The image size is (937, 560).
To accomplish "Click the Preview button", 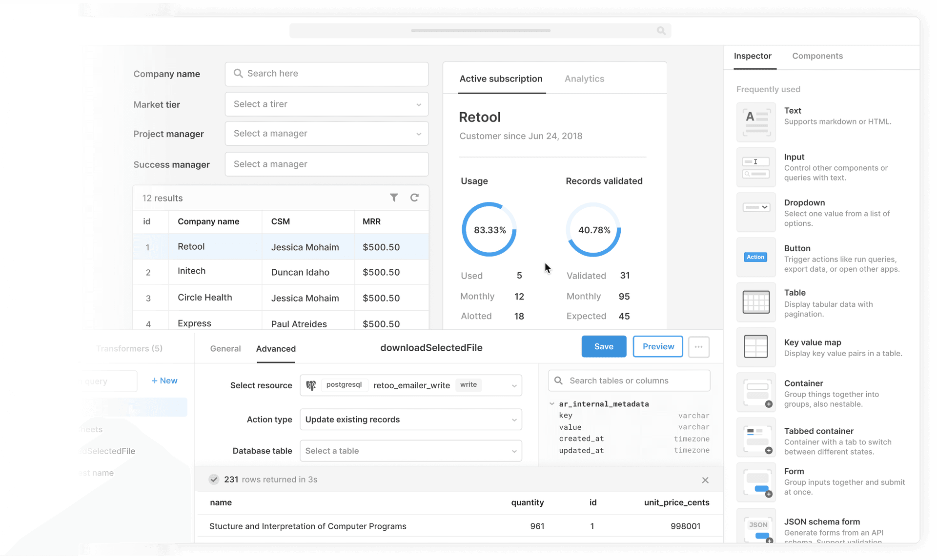I will 658,346.
